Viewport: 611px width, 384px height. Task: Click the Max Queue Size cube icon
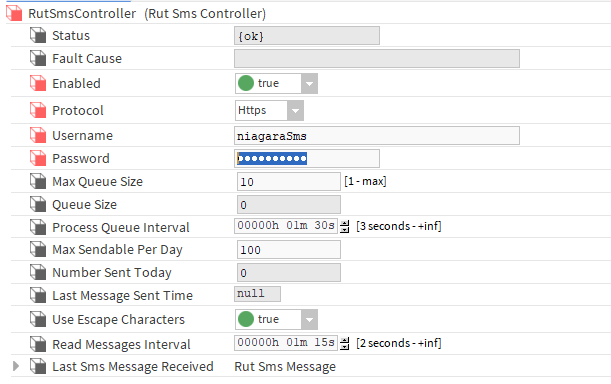coord(38,181)
